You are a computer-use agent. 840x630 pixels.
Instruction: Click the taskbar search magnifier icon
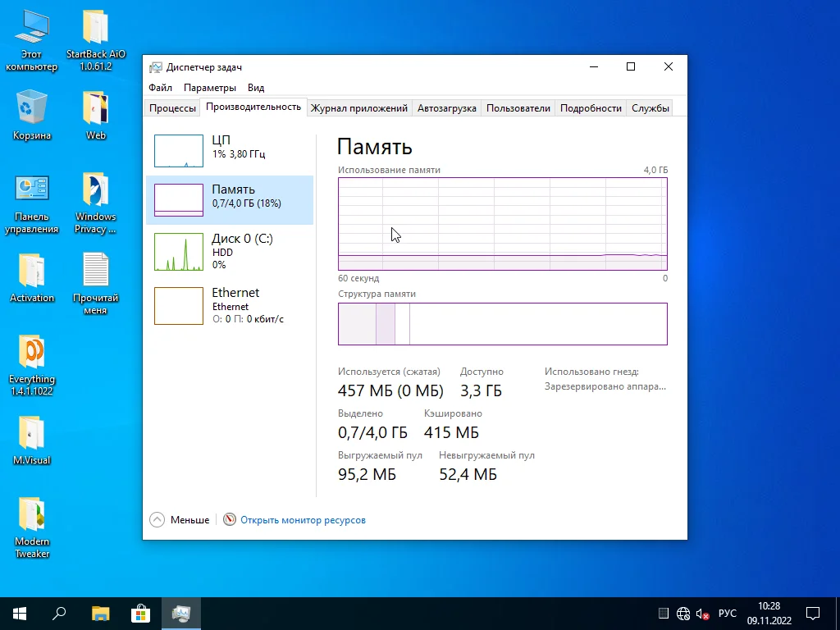(x=59, y=614)
